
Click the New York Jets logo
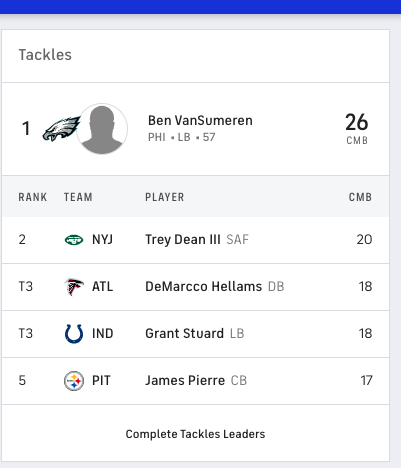click(x=74, y=240)
